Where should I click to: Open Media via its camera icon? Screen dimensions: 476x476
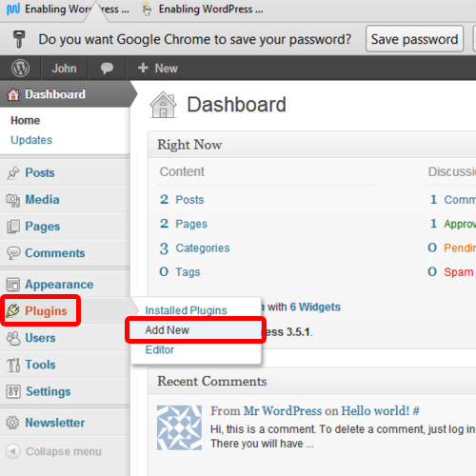tap(13, 200)
